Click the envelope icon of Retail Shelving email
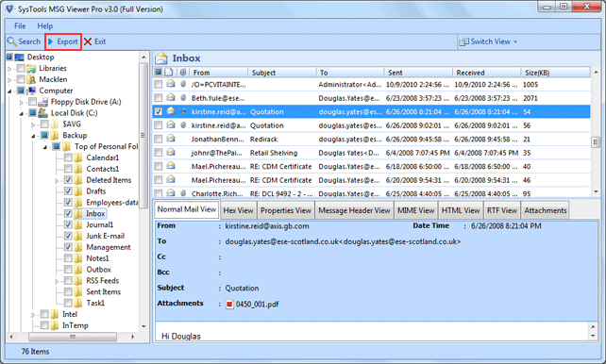Image resolution: width=606 pixels, height=364 pixels. tap(171, 152)
